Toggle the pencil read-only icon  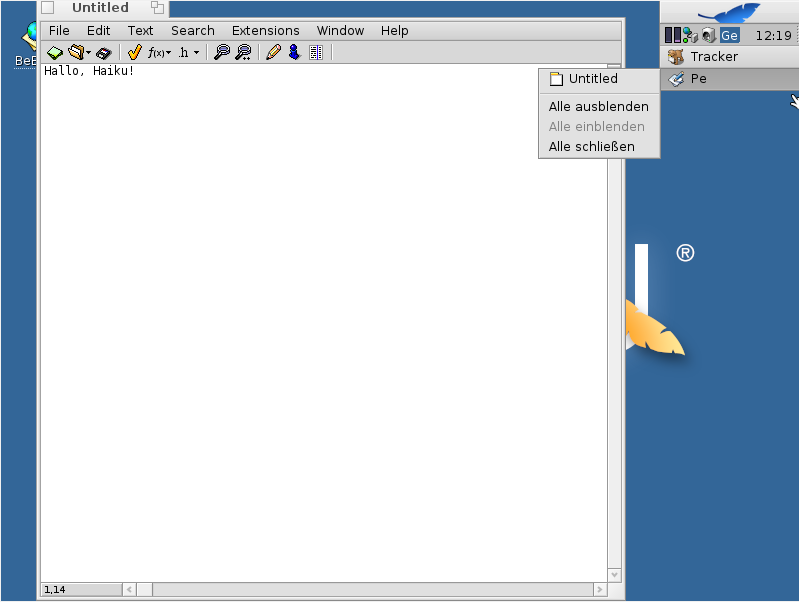[x=273, y=52]
